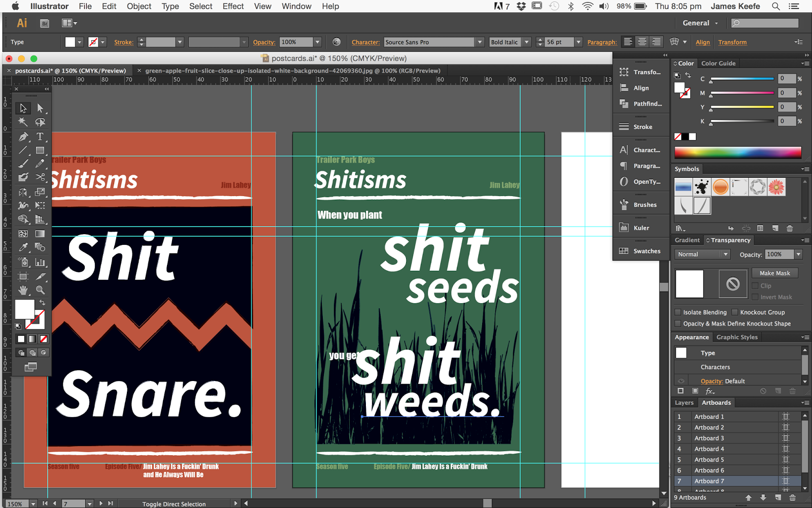Click the Go to Bridge icon
The width and height of the screenshot is (812, 508).
45,23
